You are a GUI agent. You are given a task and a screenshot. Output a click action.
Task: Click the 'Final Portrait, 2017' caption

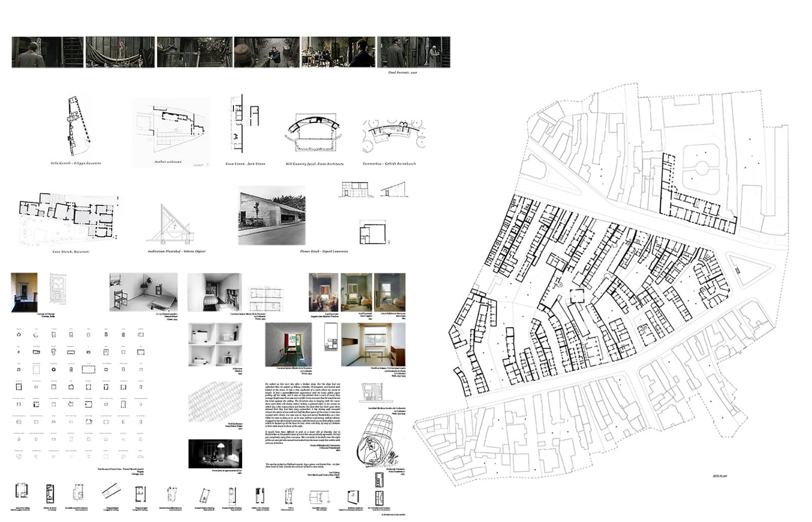(402, 73)
